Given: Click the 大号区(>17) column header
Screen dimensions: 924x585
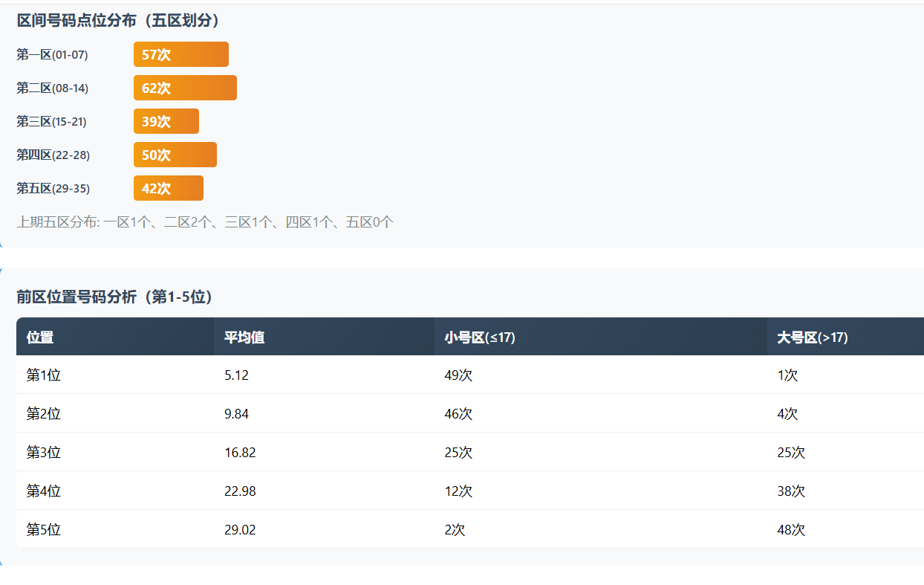Looking at the screenshot, I should pyautogui.click(x=812, y=337).
